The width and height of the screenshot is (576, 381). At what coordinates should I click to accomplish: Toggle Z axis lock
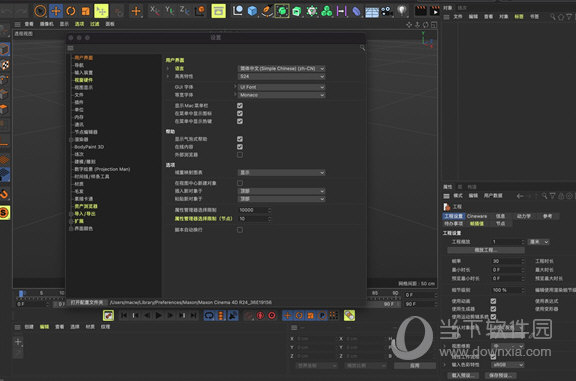coord(184,11)
